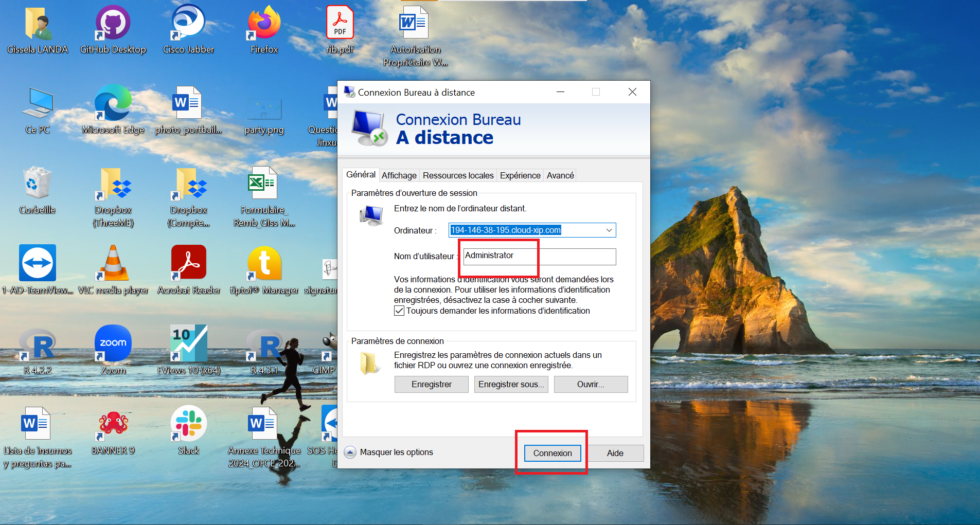Select the Lista de insumos Word document

(x=36, y=423)
